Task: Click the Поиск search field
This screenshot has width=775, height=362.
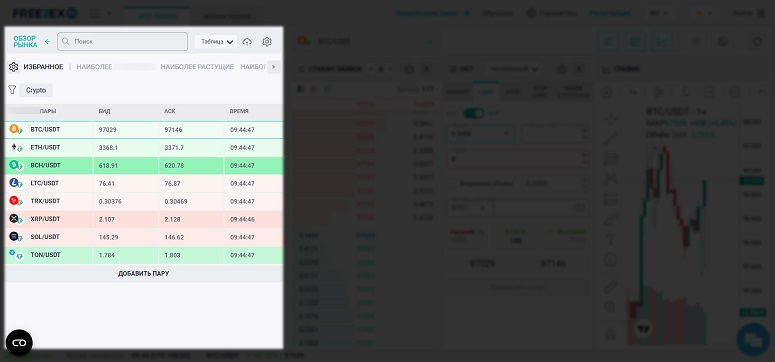Action: [123, 42]
